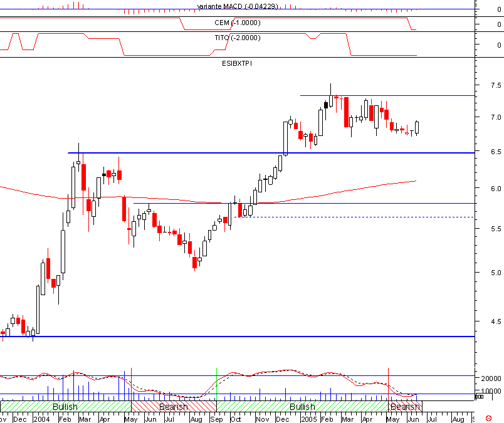Click the 0 axis value of the MACD panel
Screen dimensions: 504x423
499,9
